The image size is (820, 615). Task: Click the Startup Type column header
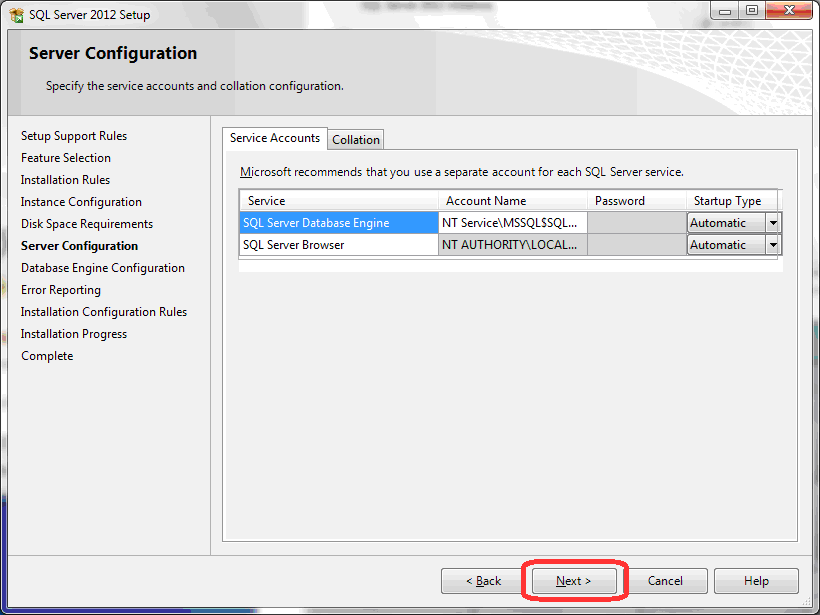tap(732, 201)
